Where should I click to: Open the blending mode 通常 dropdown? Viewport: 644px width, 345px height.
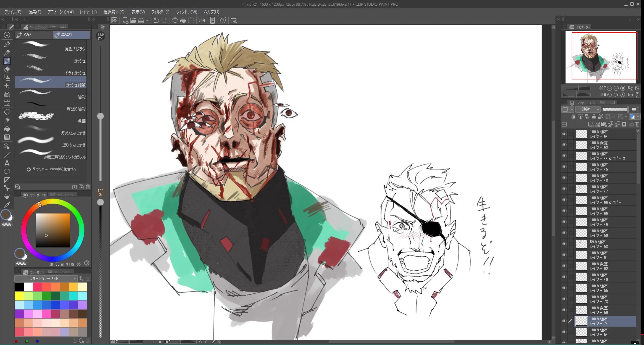click(588, 109)
